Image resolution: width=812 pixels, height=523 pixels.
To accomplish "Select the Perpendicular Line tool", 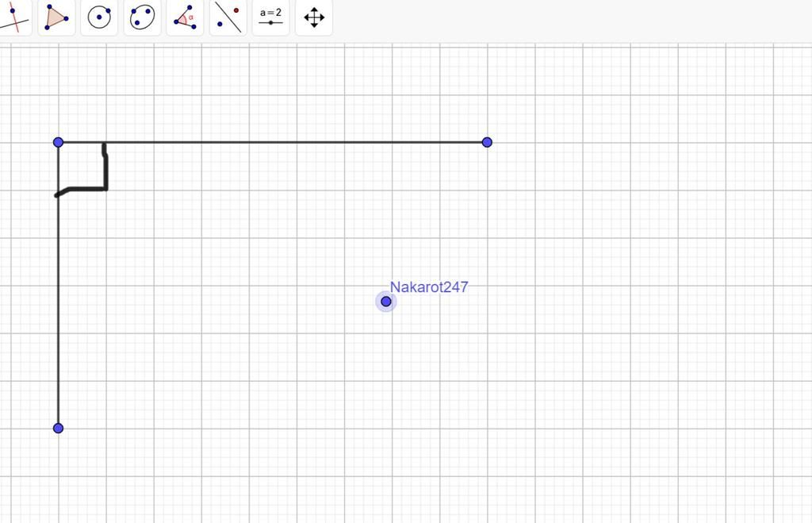I will point(14,17).
